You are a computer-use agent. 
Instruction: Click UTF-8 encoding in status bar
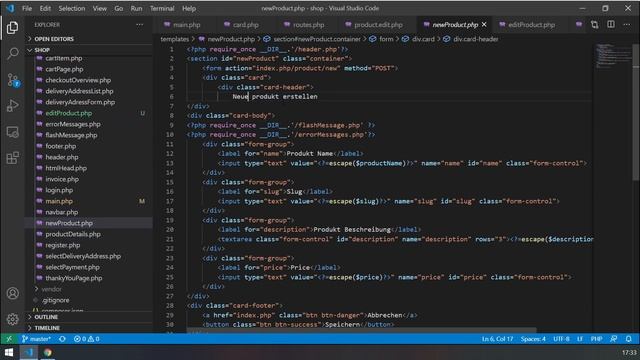coord(561,339)
